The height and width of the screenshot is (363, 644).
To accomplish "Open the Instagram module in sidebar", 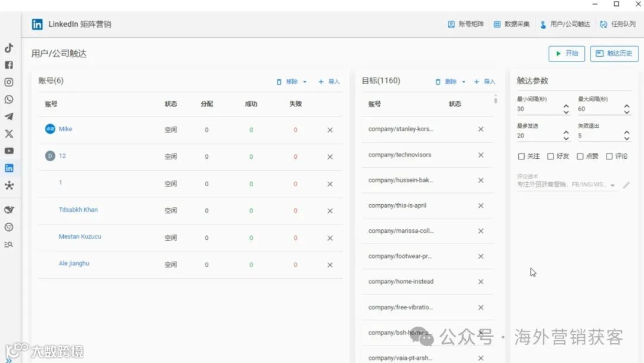I will click(x=9, y=82).
